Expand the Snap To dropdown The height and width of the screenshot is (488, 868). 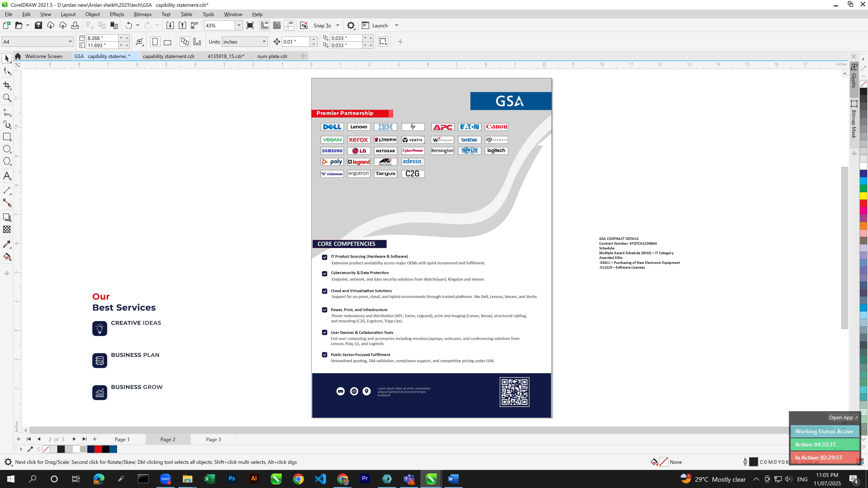coord(338,25)
